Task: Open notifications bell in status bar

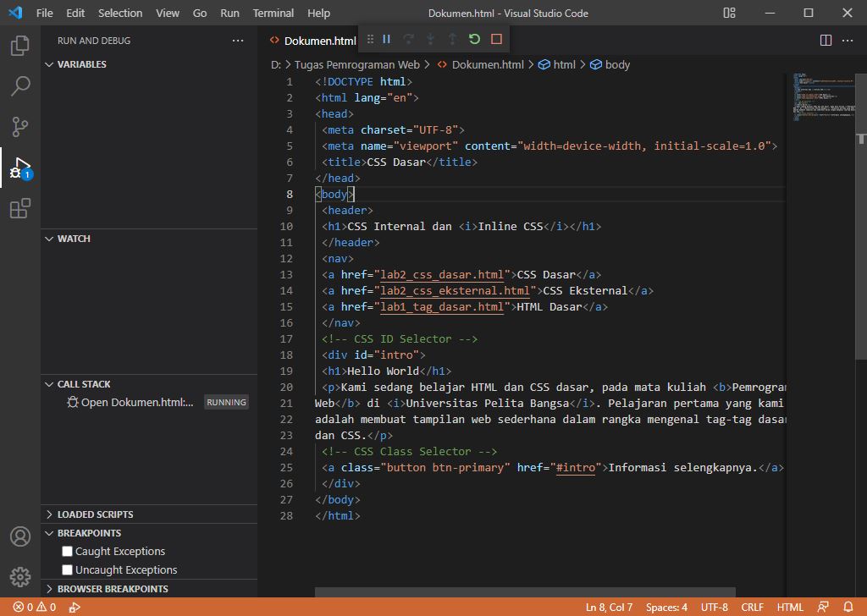Action: coord(848,608)
